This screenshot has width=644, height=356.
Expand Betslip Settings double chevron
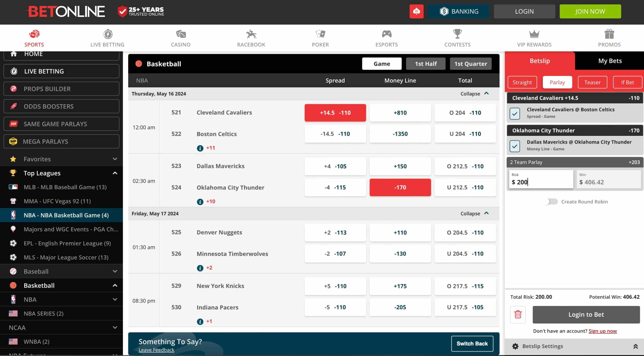[635, 346]
